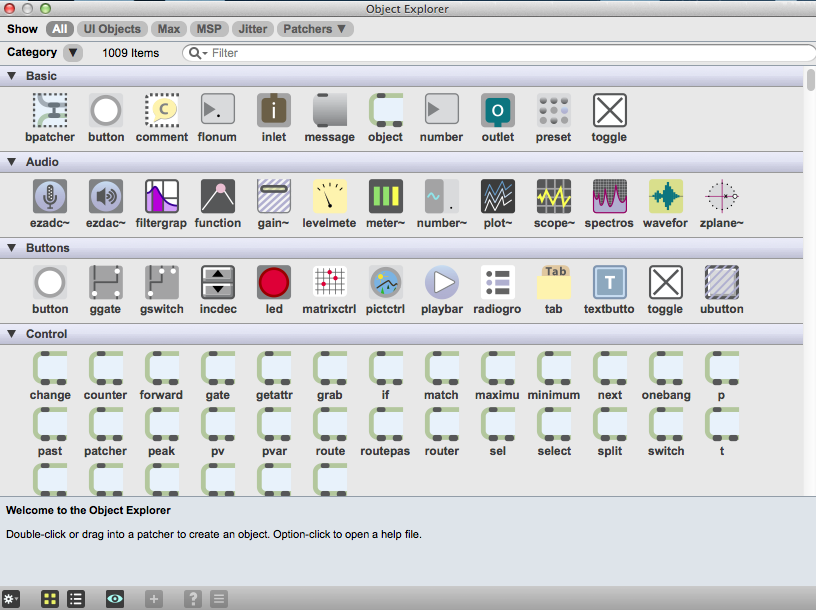Click the preset object icon
The height and width of the screenshot is (610, 816).
554,110
